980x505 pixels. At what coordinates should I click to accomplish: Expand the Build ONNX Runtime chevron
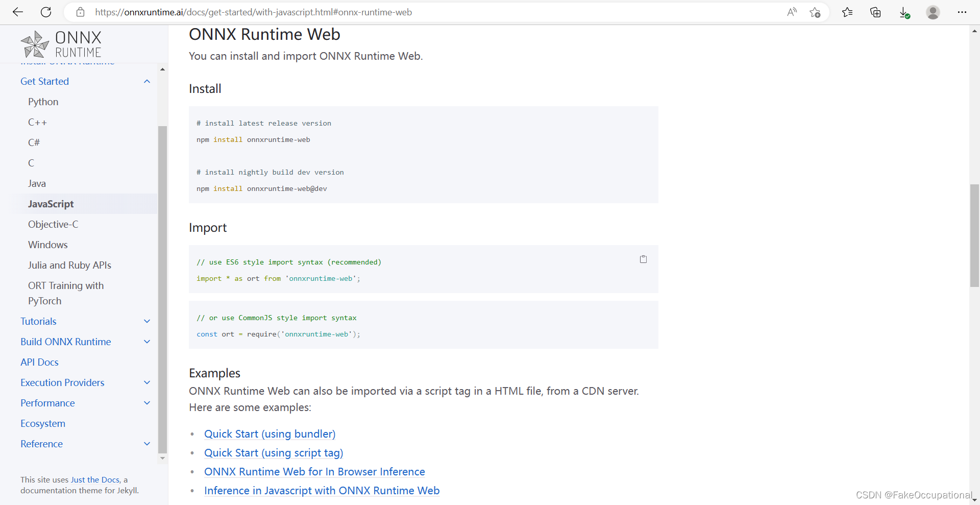(147, 342)
